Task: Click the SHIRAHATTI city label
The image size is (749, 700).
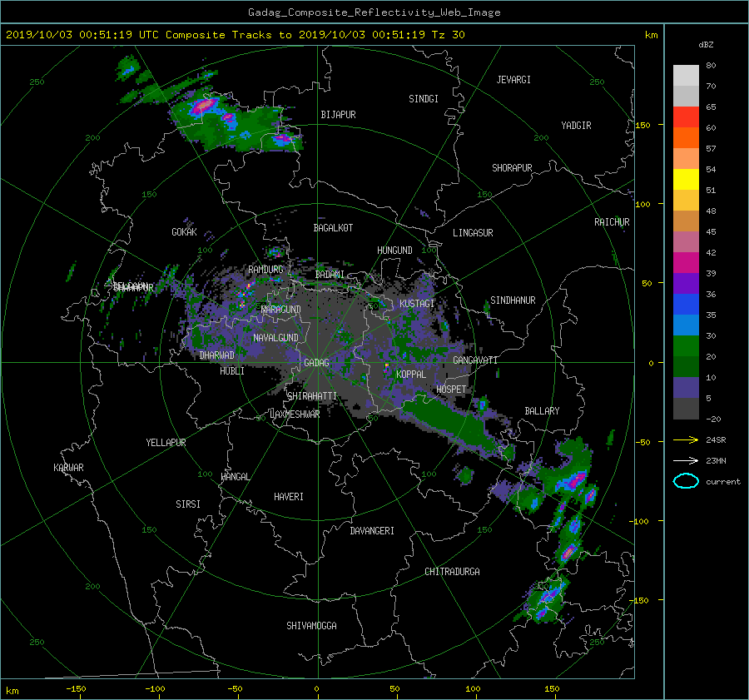Action: (312, 396)
